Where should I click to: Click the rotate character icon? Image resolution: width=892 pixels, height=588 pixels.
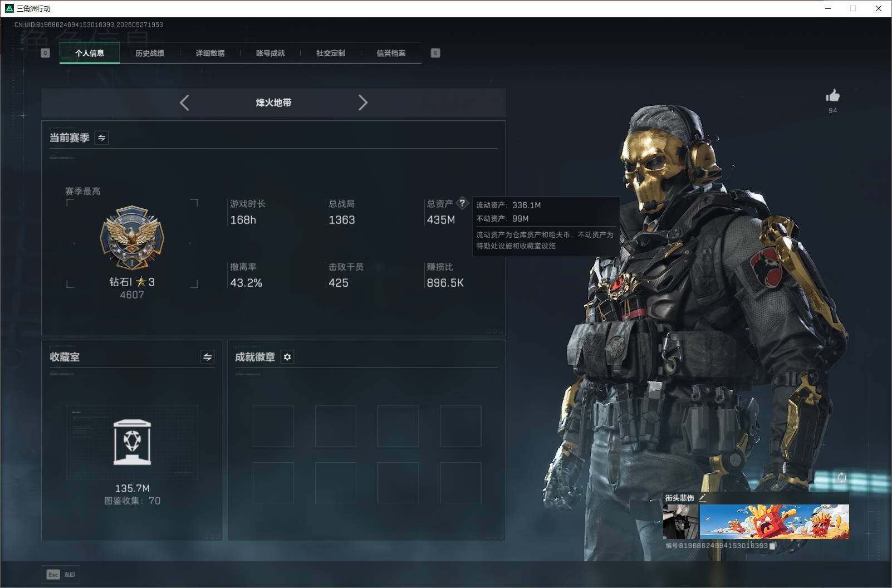841,477
